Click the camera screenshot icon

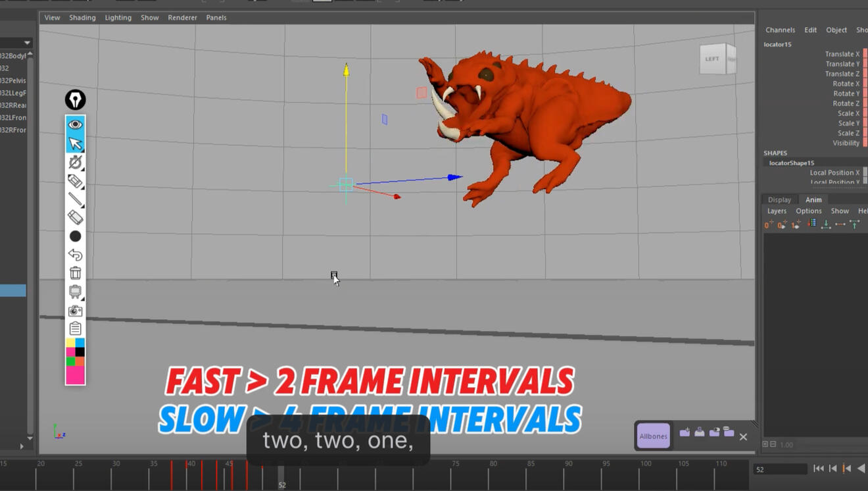tap(75, 310)
